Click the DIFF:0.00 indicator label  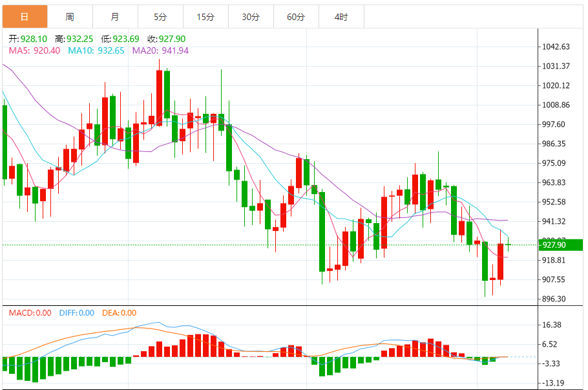point(77,313)
